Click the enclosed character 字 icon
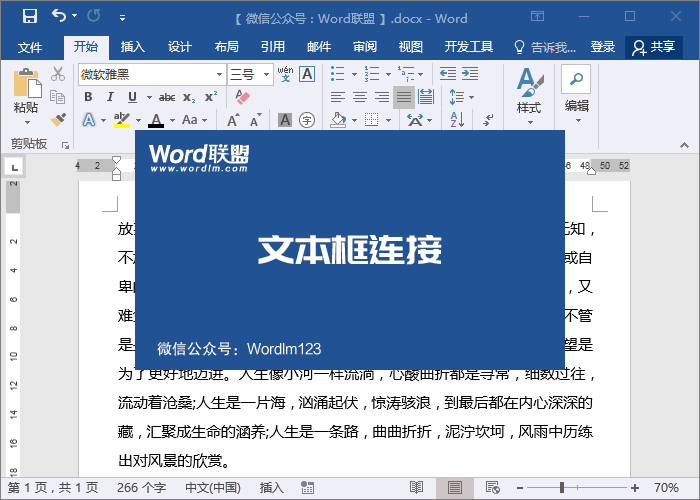Screen dimensions: 700x500 (307, 120)
